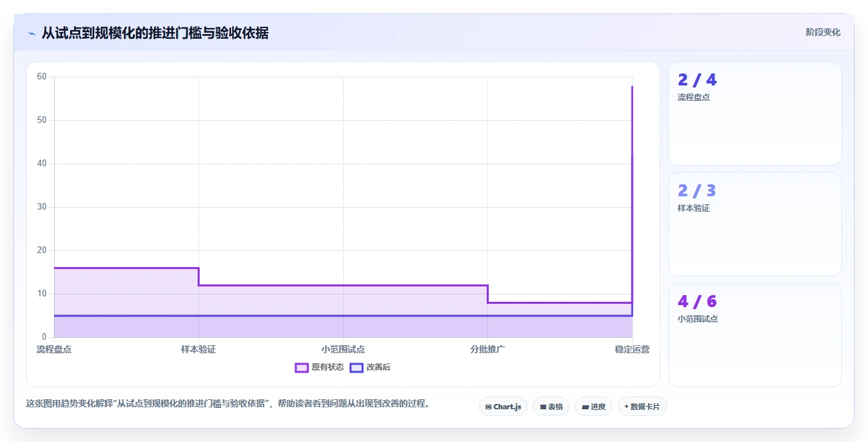The width and height of the screenshot is (868, 442).
Task: Click the chart title 从试点到规模化的推进门槛与验收依据
Action: [155, 33]
